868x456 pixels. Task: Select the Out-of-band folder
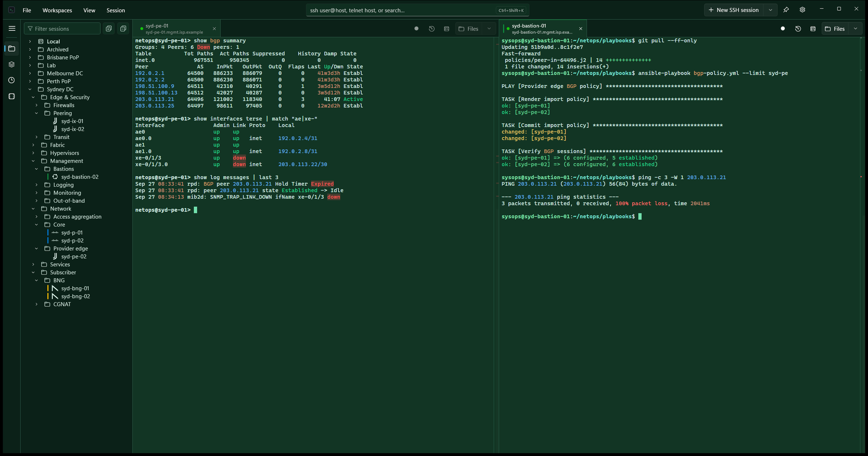coord(69,201)
